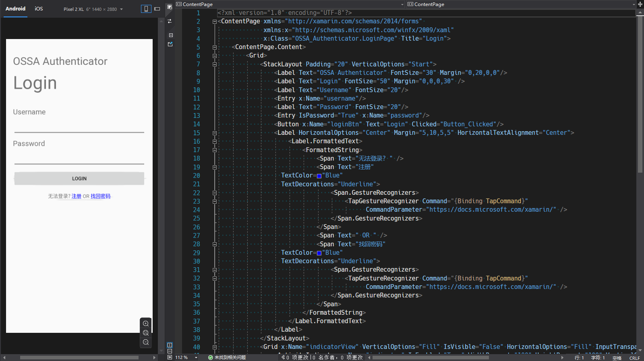Collapse FormattedString on line 17
The width and height of the screenshot is (644, 361).
[x=215, y=150]
